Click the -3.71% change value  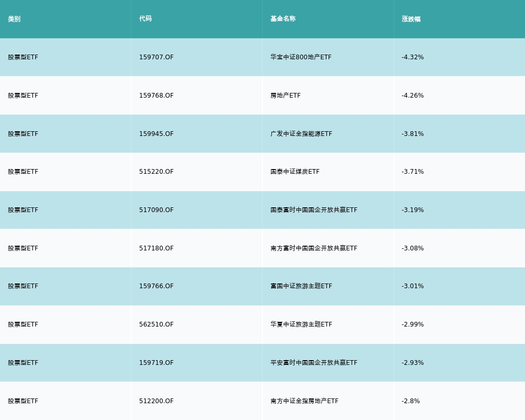[413, 172]
